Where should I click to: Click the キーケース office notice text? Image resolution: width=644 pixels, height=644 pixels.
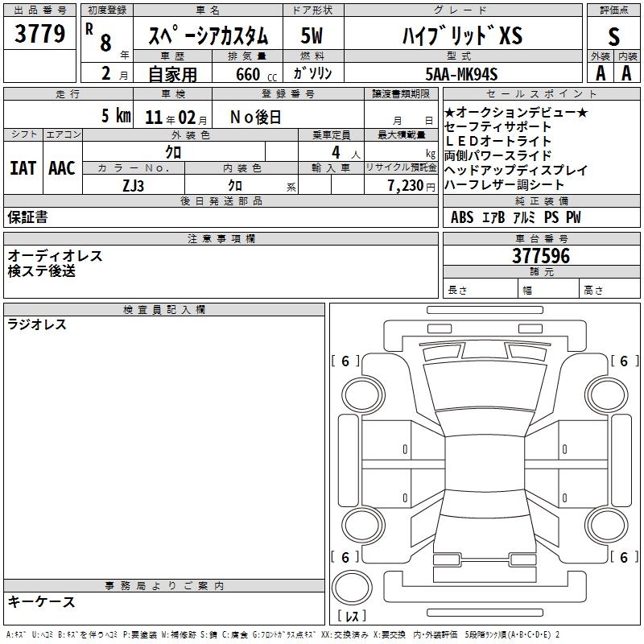tap(41, 602)
